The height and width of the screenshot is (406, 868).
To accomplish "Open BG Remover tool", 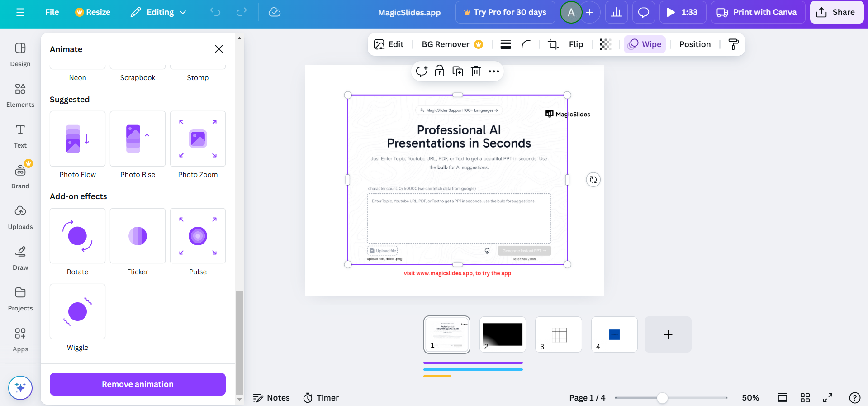I will 452,44.
